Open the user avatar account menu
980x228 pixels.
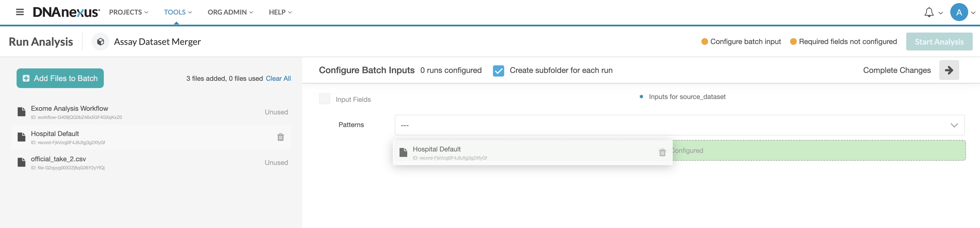pos(959,12)
